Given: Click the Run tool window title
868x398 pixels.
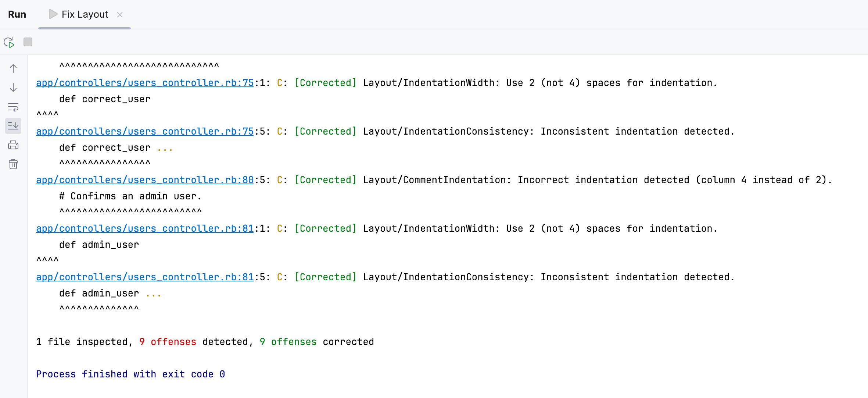Looking at the screenshot, I should (17, 14).
